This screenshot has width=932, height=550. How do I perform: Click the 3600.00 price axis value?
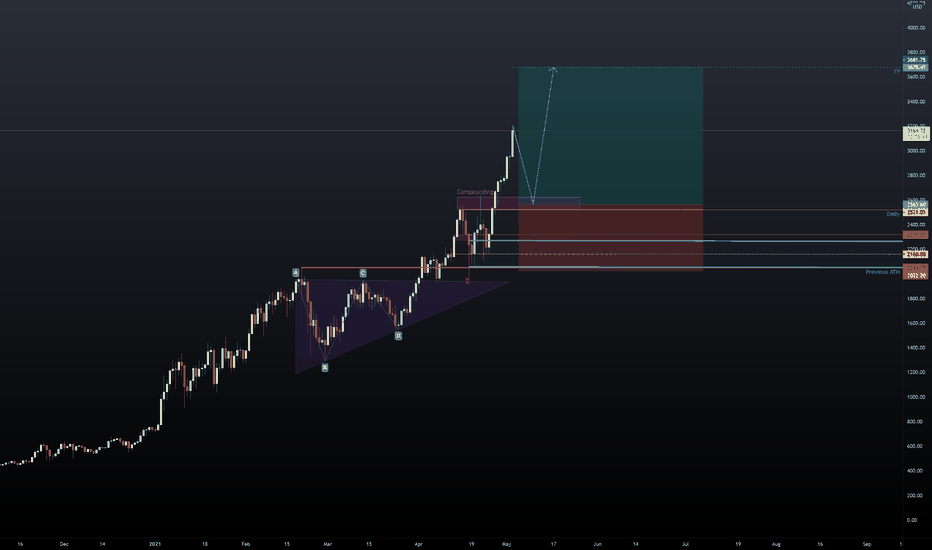coord(916,77)
